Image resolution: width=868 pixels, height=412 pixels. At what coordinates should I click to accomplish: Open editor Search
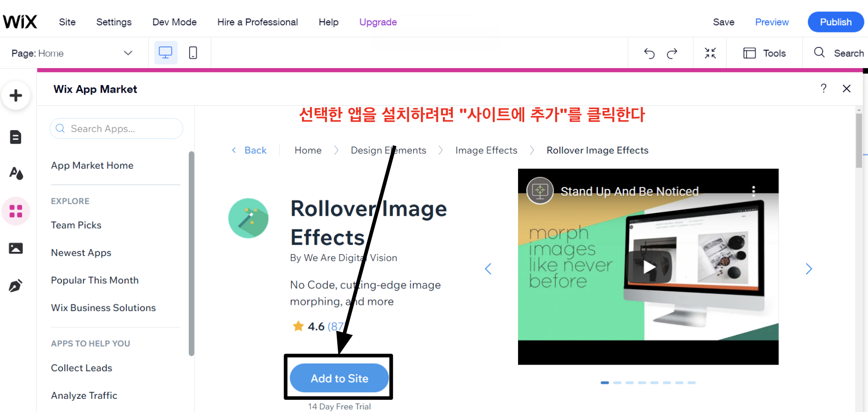point(839,53)
